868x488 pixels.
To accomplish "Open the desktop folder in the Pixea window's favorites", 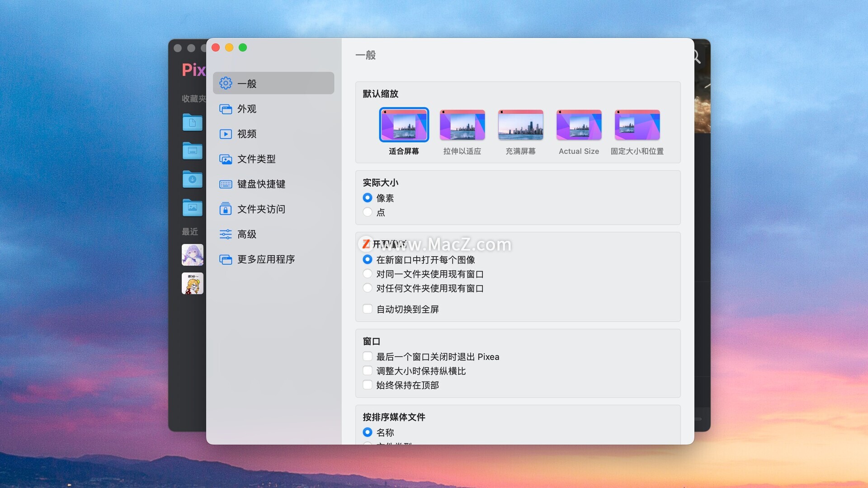I will pyautogui.click(x=192, y=150).
